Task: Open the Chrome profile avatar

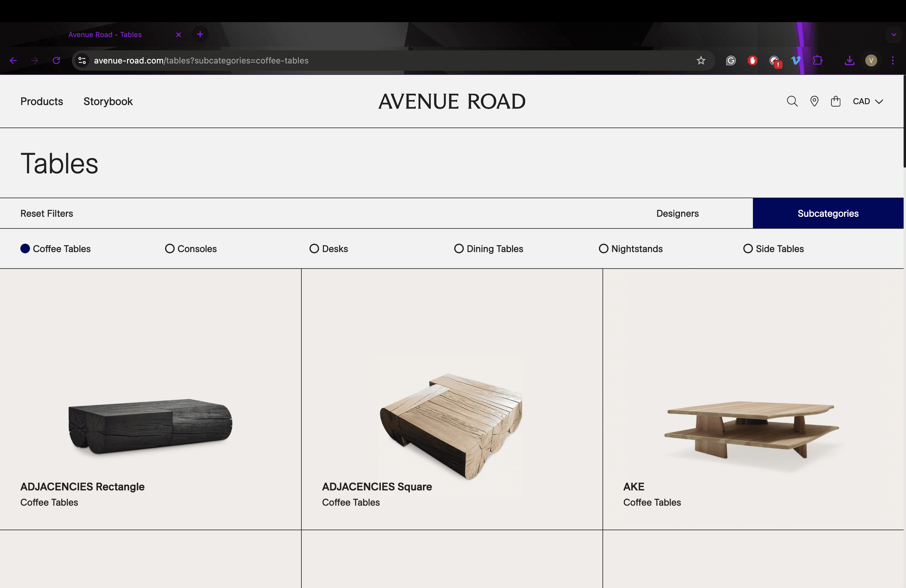Action: [871, 60]
